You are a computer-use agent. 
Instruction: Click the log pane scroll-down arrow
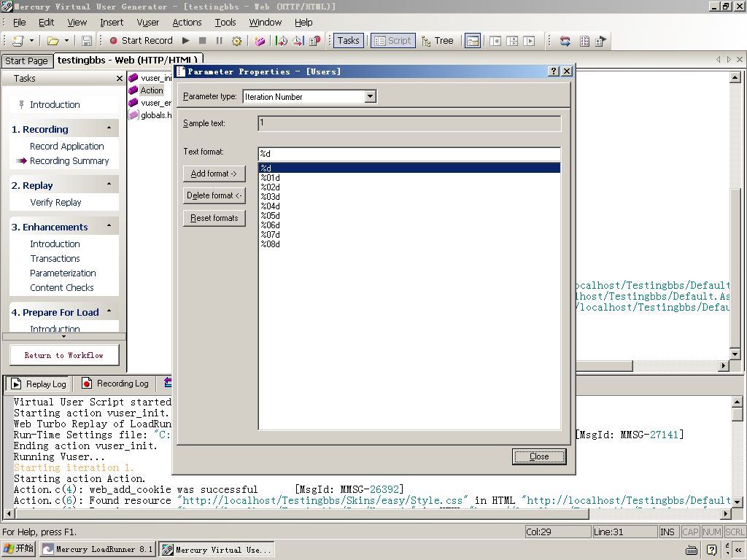pos(737,502)
